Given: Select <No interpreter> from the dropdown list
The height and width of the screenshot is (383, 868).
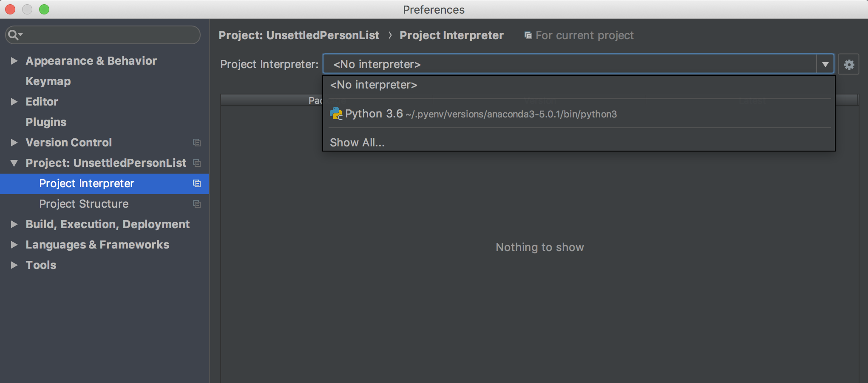Looking at the screenshot, I should pyautogui.click(x=579, y=85).
